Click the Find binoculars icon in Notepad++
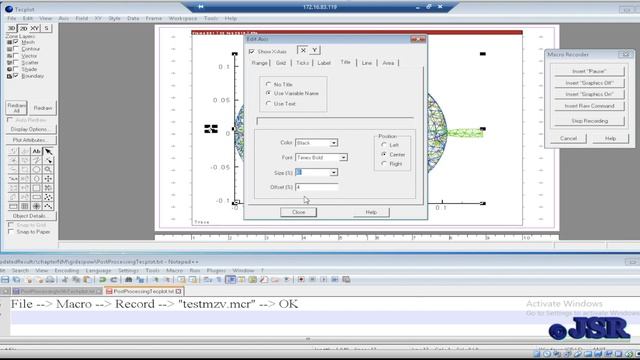The height and width of the screenshot is (360, 640). [x=129, y=280]
